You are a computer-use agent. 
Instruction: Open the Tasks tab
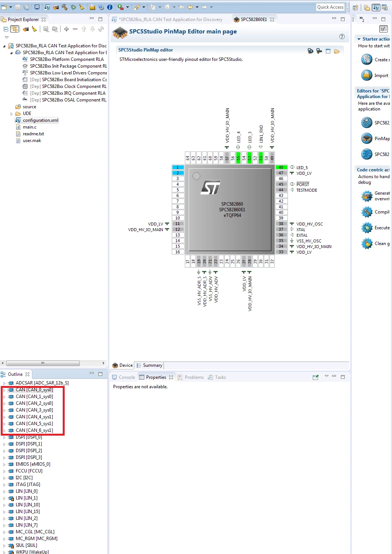pyautogui.click(x=217, y=377)
